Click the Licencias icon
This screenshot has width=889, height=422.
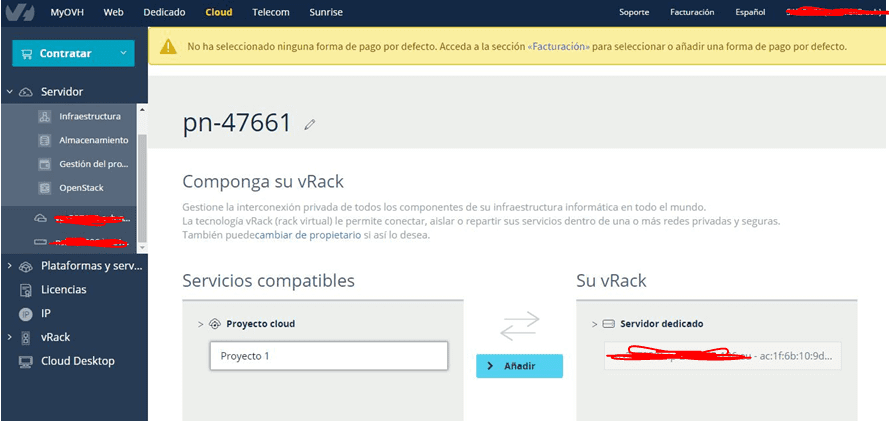26,290
